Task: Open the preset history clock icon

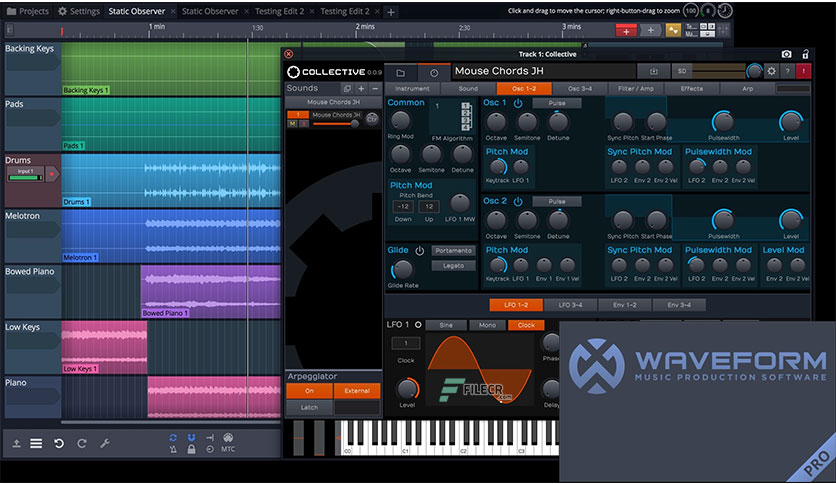Action: 433,72
